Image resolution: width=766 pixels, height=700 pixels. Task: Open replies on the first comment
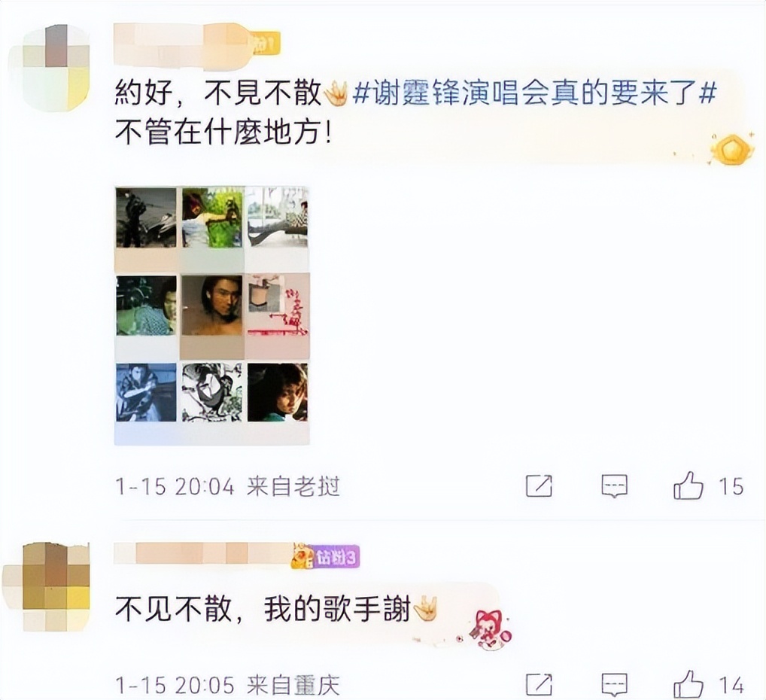pyautogui.click(x=614, y=486)
